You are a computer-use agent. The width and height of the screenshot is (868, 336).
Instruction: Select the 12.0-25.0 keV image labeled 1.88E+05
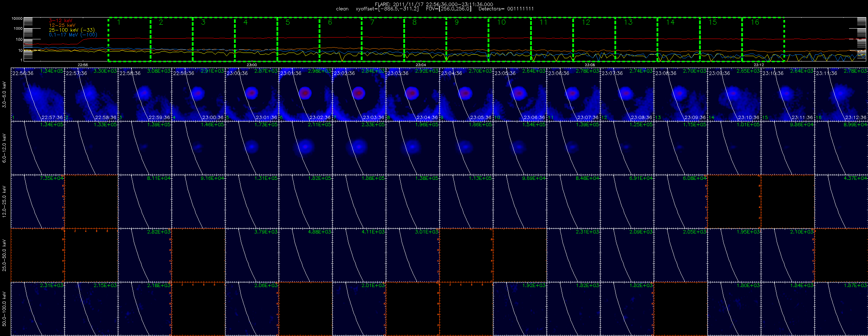coord(359,202)
